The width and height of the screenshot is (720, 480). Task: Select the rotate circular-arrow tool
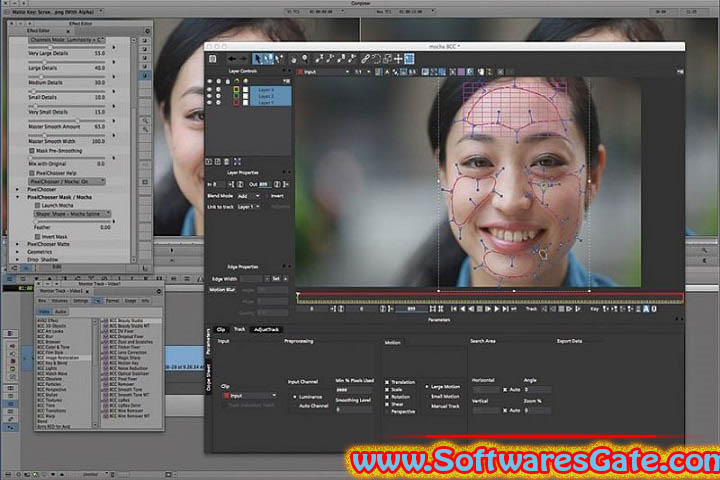[377, 59]
